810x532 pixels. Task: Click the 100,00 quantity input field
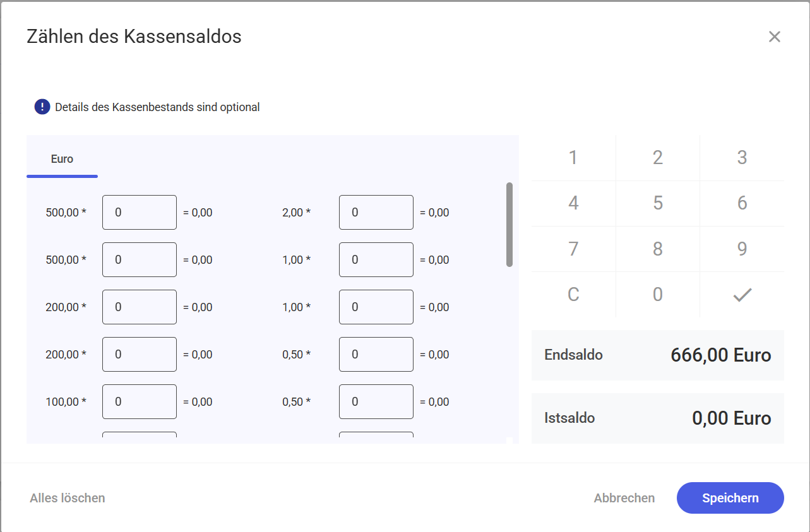[139, 402]
